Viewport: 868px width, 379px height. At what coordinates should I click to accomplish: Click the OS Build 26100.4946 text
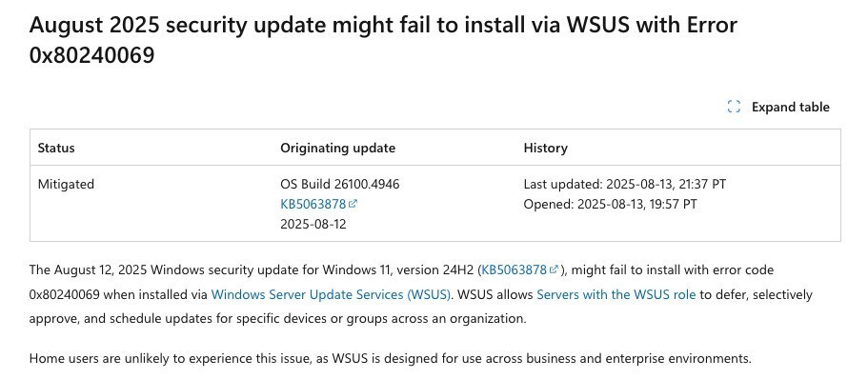coord(340,184)
